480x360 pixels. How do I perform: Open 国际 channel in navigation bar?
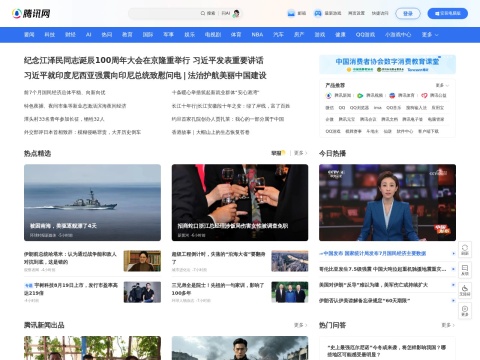coord(148,34)
